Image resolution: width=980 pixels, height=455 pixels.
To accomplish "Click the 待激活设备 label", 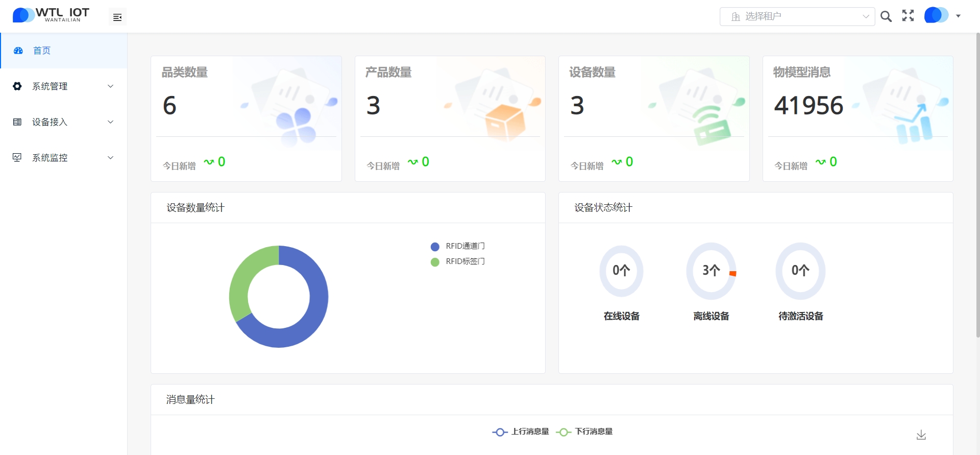I will (800, 316).
